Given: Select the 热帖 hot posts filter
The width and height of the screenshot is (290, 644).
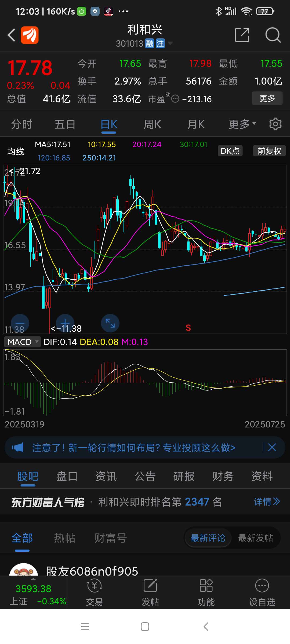Looking at the screenshot, I should point(65,538).
